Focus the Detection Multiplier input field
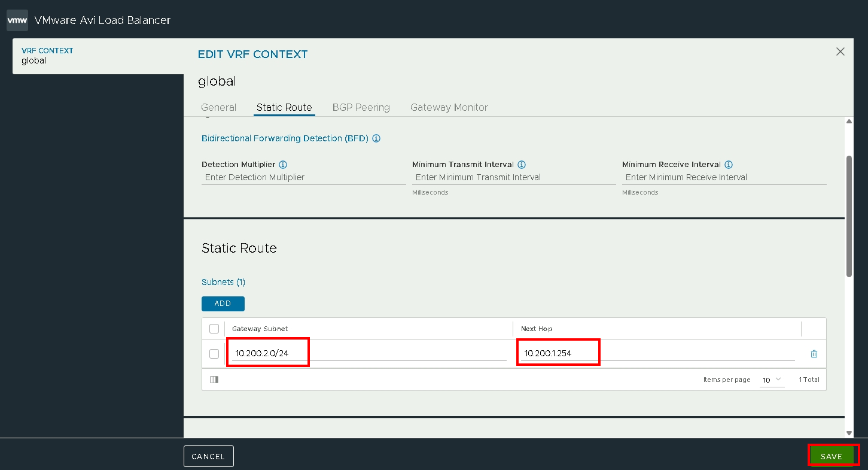868x470 pixels. tap(304, 178)
